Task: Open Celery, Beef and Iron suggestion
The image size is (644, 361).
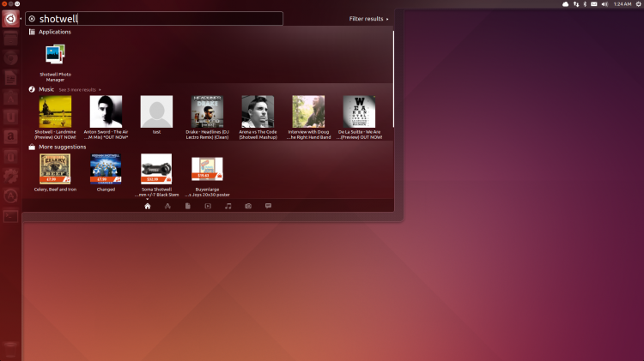Action: 55,172
